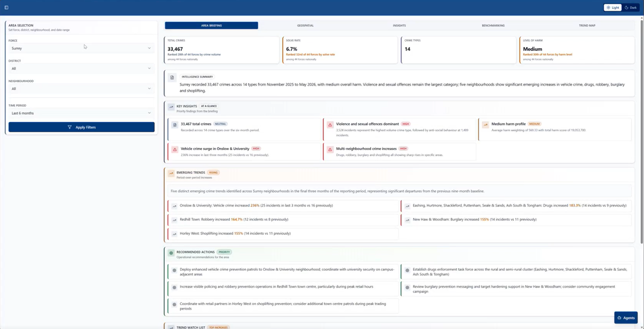644x329 pixels.
Task: Click bullet icon beside Increase visible policing action
Action: point(175,287)
